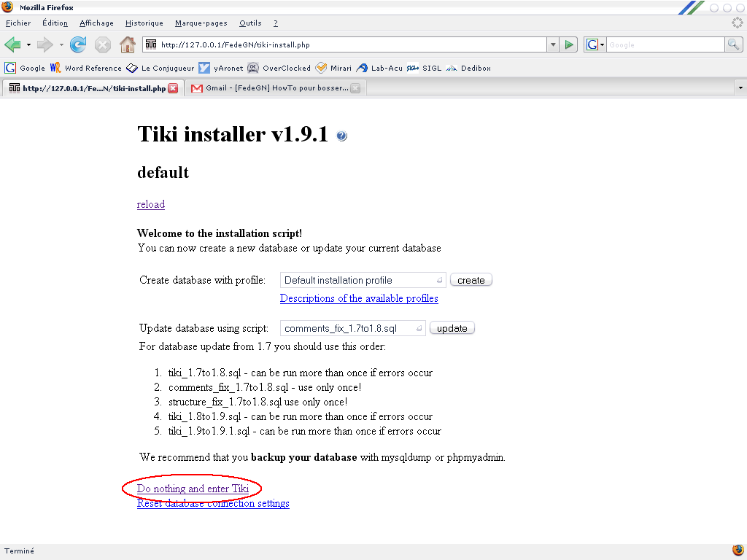Click Do nothing and enter Tiki link
The image size is (747, 560).
[x=193, y=489]
